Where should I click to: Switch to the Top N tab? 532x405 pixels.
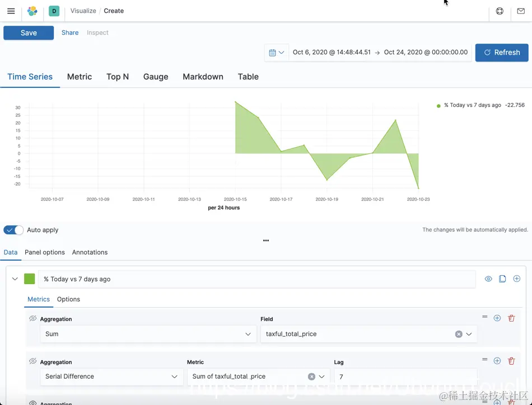tap(118, 77)
